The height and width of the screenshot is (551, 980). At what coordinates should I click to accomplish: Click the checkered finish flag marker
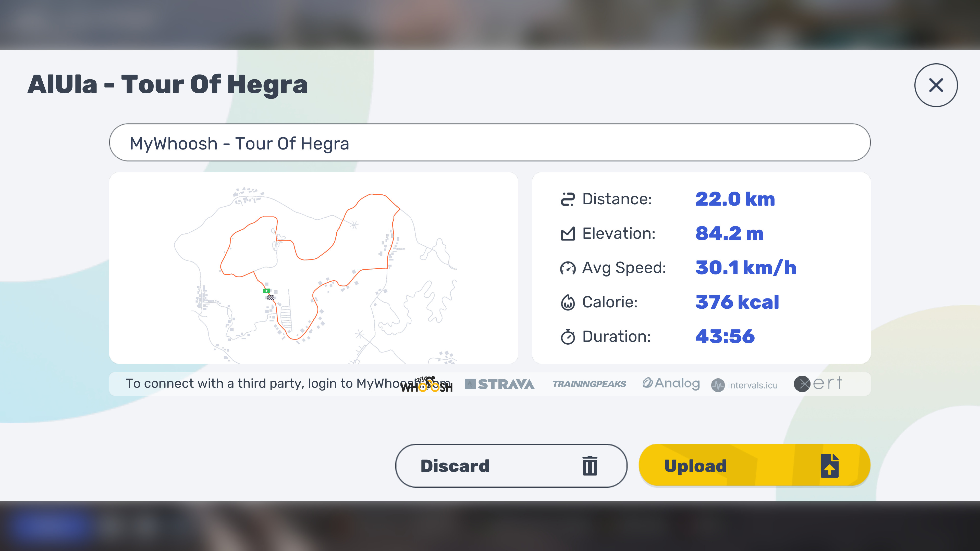(271, 297)
